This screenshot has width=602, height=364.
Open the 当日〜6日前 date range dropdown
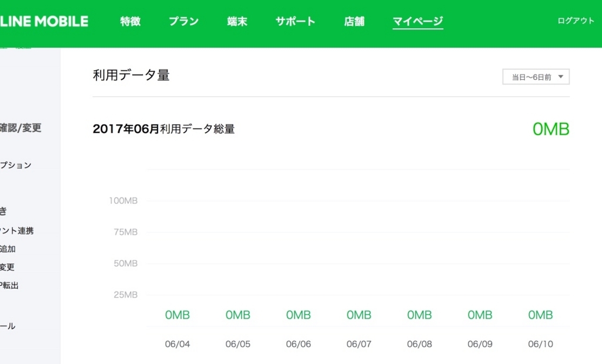pos(535,76)
